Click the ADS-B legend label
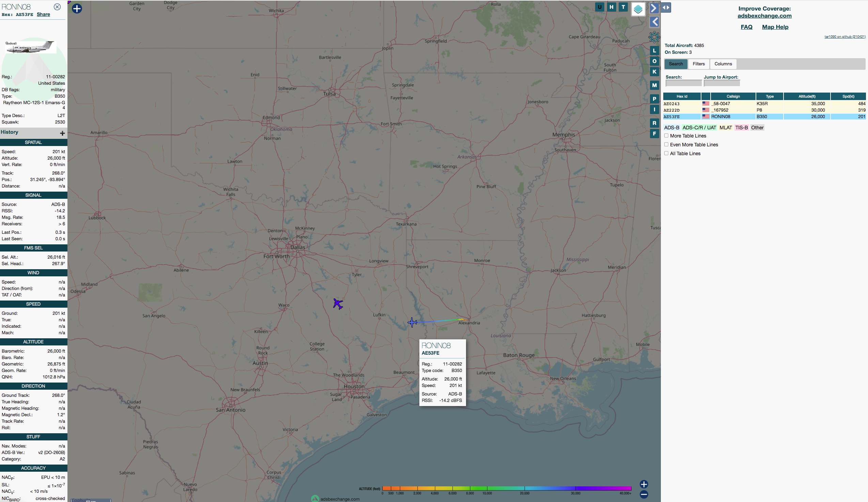This screenshot has width=868, height=502. 672,128
